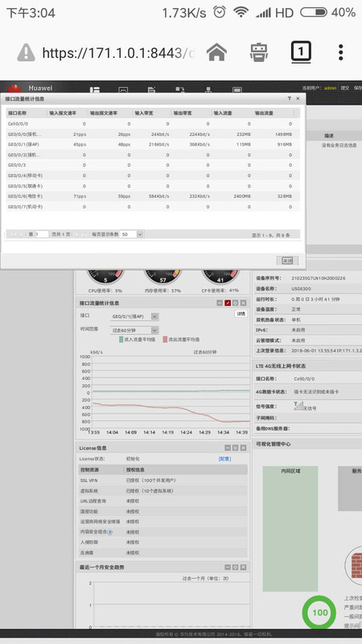Select the GE0/0/1(接AP) row in dialog table
Screen dimensions: 362x644
(x=153, y=145)
